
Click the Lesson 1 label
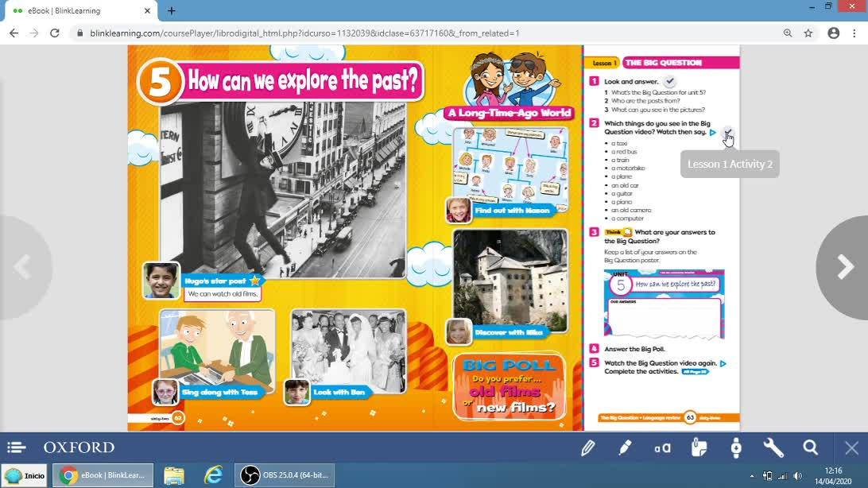[603, 63]
